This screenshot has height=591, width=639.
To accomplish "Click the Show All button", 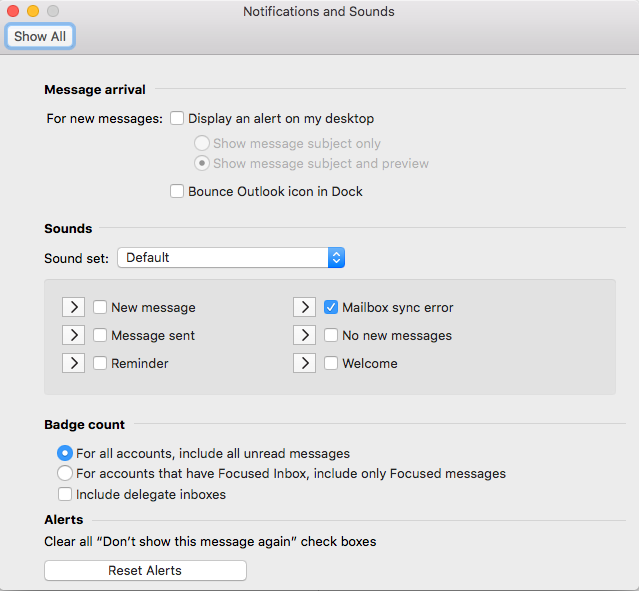I will [40, 36].
